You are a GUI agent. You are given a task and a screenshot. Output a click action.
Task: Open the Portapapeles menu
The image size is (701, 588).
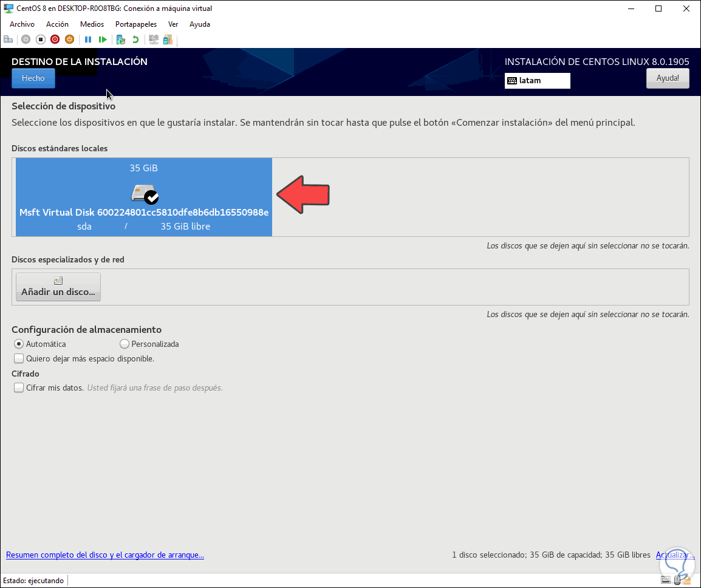[136, 24]
